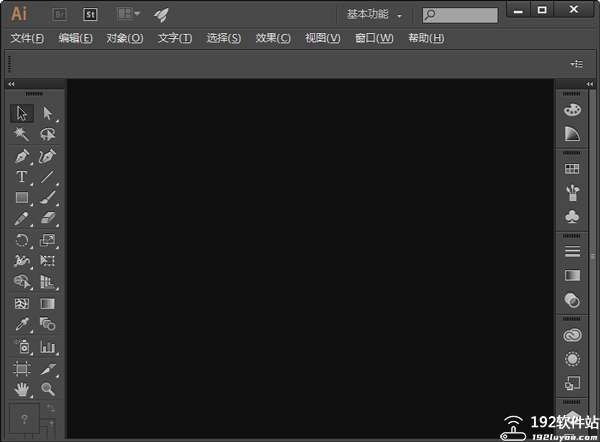The image size is (600, 442).
Task: Select the Mesh tool
Action: click(22, 304)
